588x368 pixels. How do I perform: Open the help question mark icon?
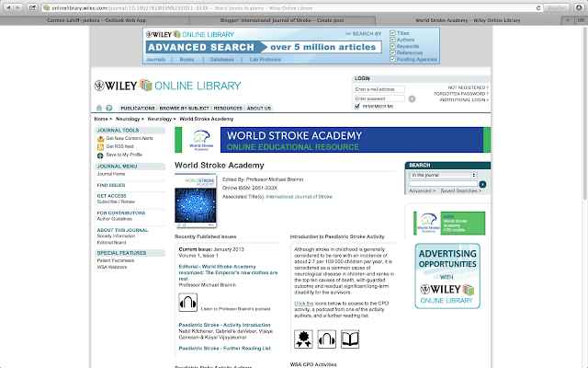tap(108, 109)
